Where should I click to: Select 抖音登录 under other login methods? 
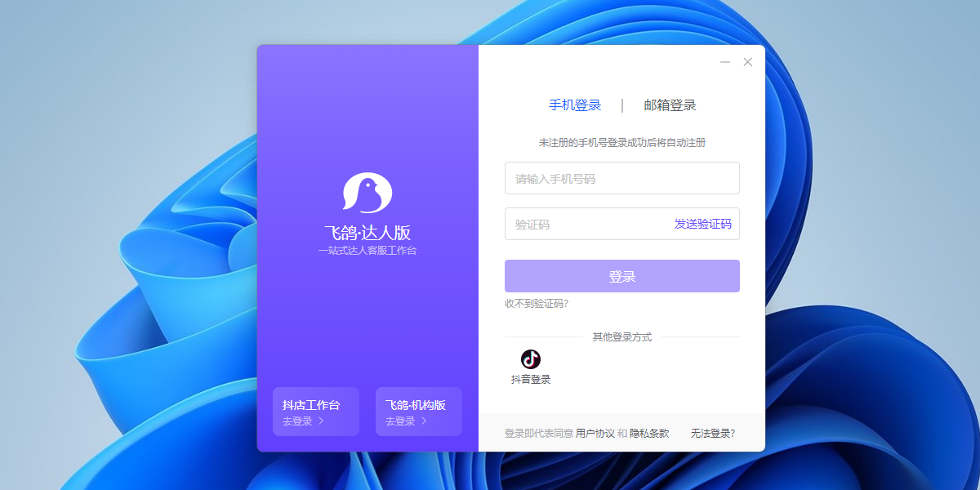(530, 378)
